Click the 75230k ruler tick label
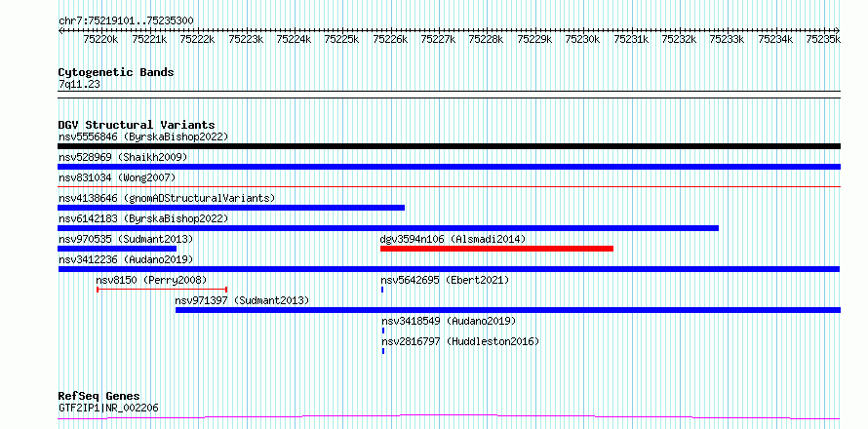Screen dimensions: 868x429 point(583,39)
